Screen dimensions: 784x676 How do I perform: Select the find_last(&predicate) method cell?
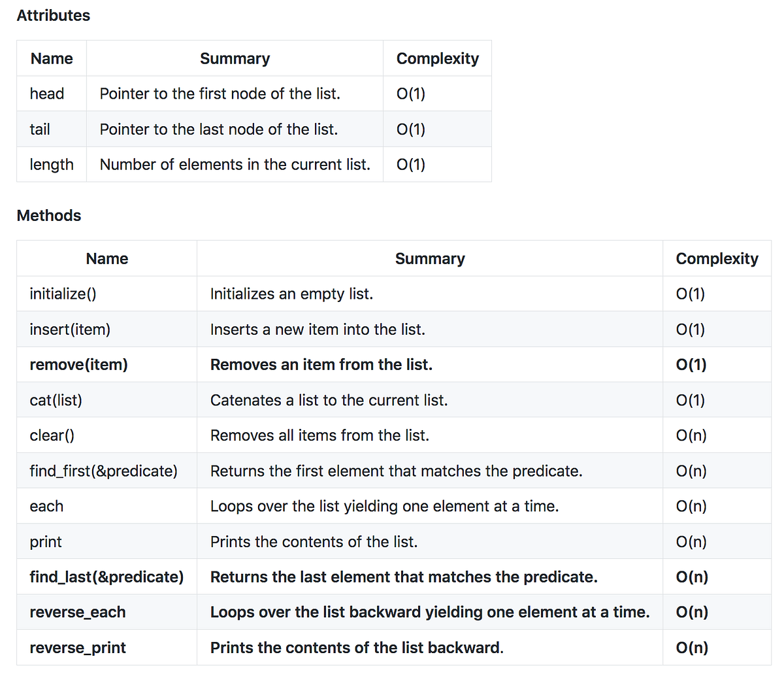(x=106, y=577)
